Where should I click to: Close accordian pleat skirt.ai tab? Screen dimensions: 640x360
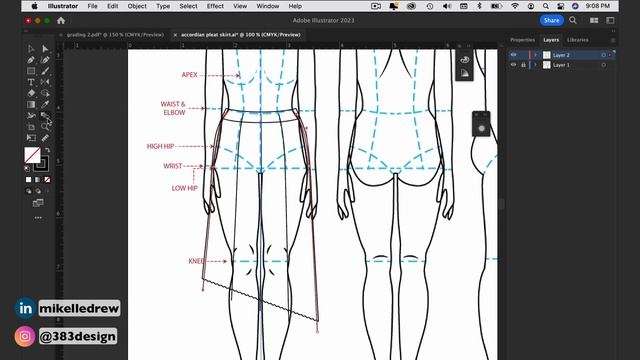click(x=176, y=35)
